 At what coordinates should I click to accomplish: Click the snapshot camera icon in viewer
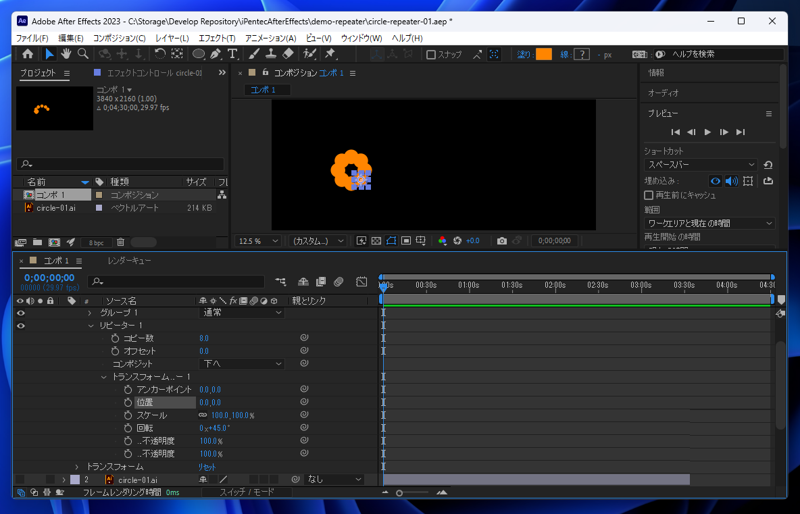coord(502,241)
